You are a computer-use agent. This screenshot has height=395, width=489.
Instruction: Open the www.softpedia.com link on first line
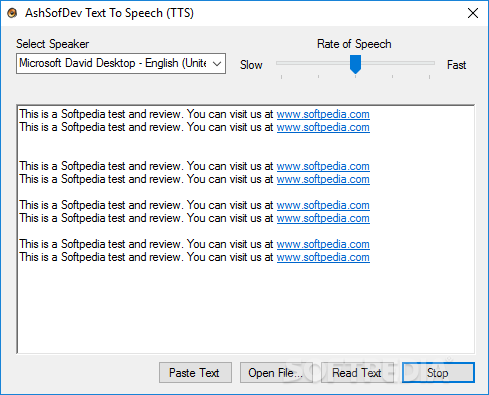click(x=323, y=114)
